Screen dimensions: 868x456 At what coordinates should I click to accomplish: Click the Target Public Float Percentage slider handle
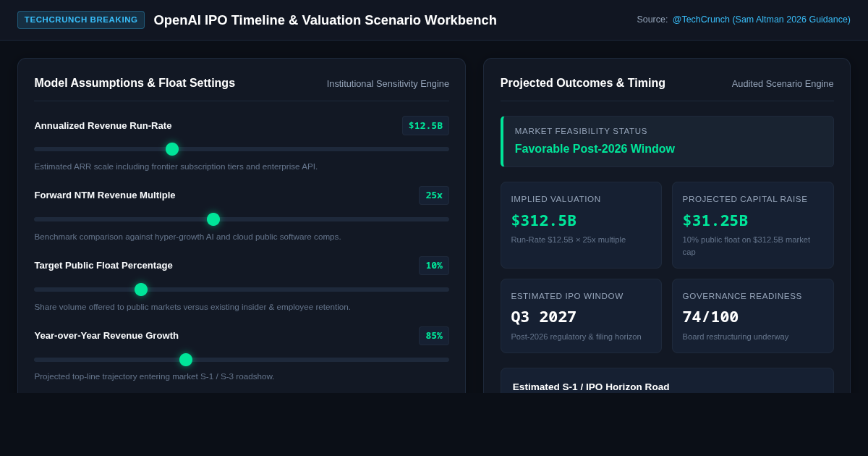pos(141,290)
